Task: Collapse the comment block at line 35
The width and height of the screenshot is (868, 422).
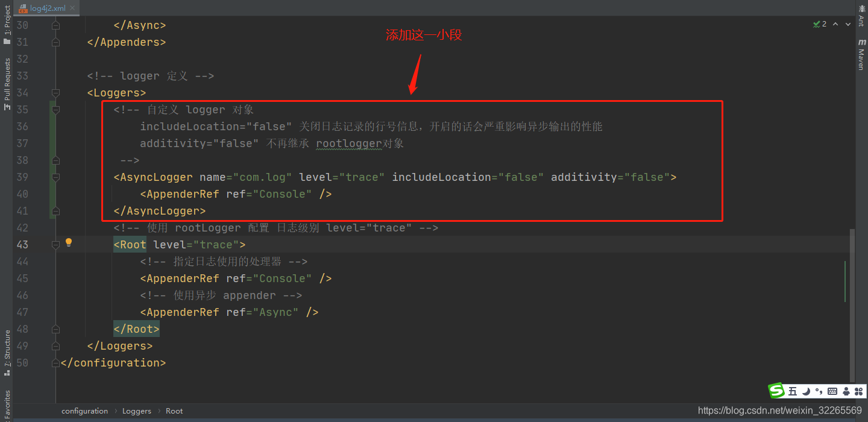Action: tap(55, 110)
